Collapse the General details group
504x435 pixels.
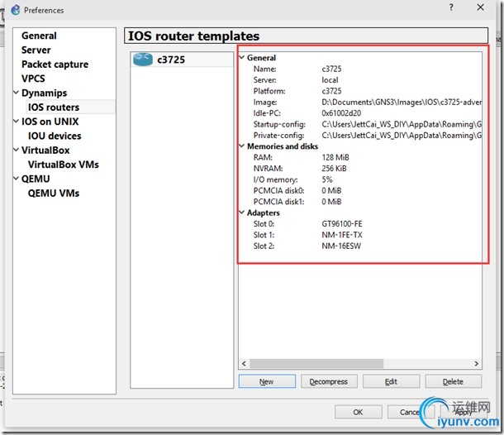pyautogui.click(x=242, y=57)
